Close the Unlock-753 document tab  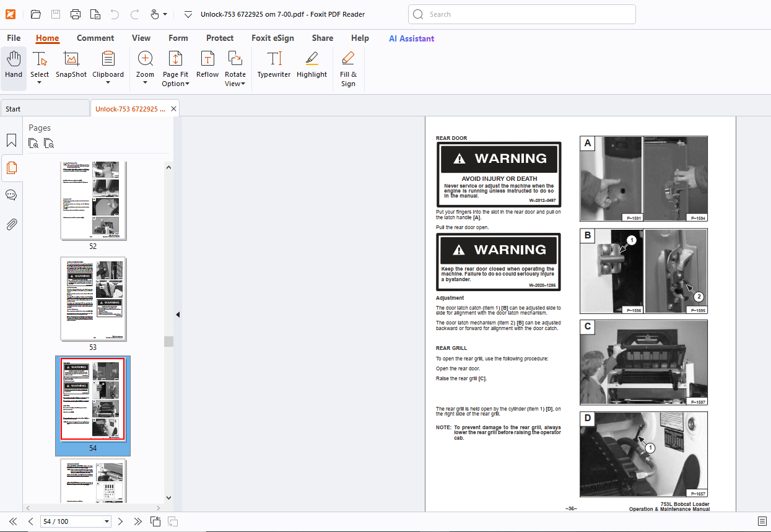tap(173, 109)
